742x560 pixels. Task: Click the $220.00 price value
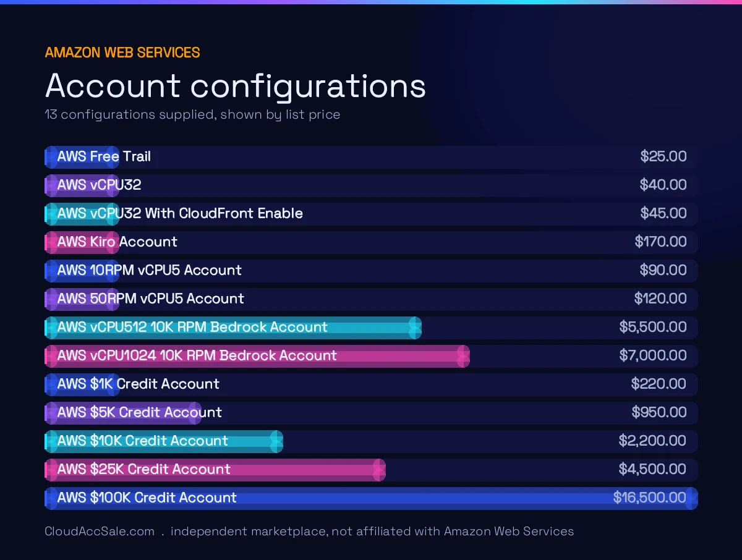coord(659,384)
